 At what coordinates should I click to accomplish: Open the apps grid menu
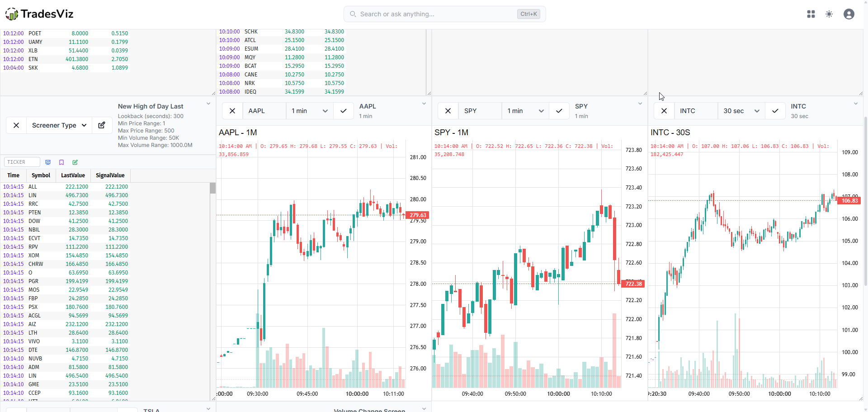click(x=811, y=14)
